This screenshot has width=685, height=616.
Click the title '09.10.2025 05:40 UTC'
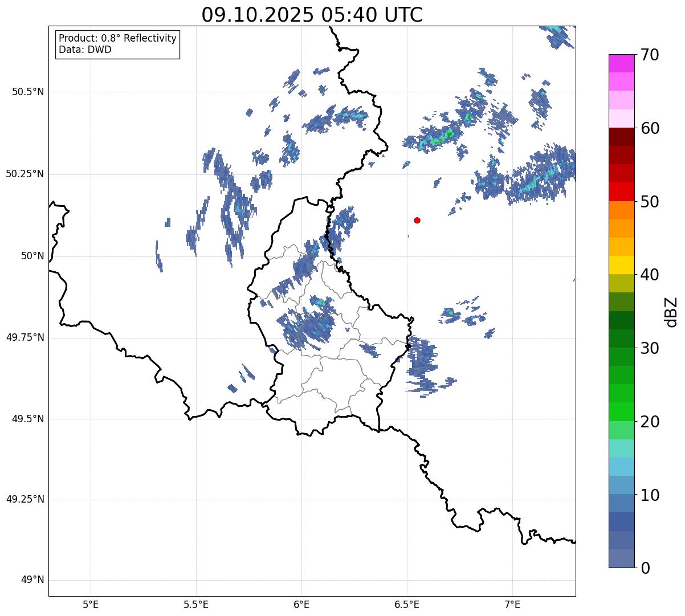point(312,15)
